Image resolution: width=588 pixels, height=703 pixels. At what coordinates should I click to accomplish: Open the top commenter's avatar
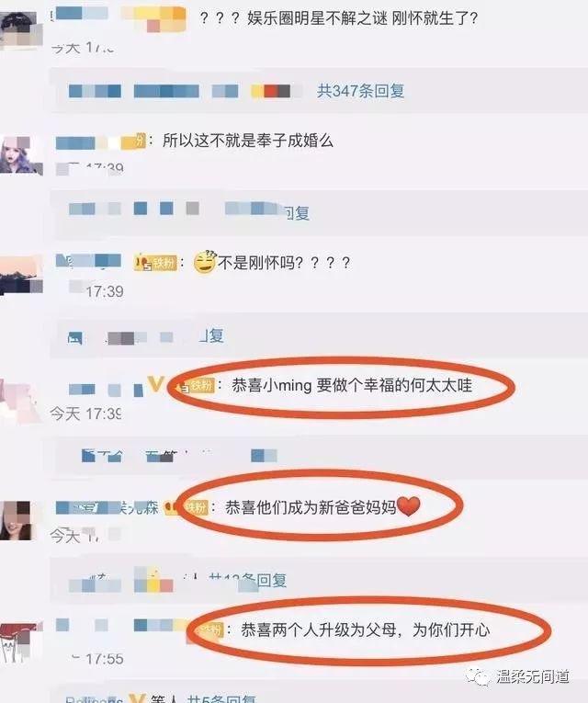tap(21, 29)
